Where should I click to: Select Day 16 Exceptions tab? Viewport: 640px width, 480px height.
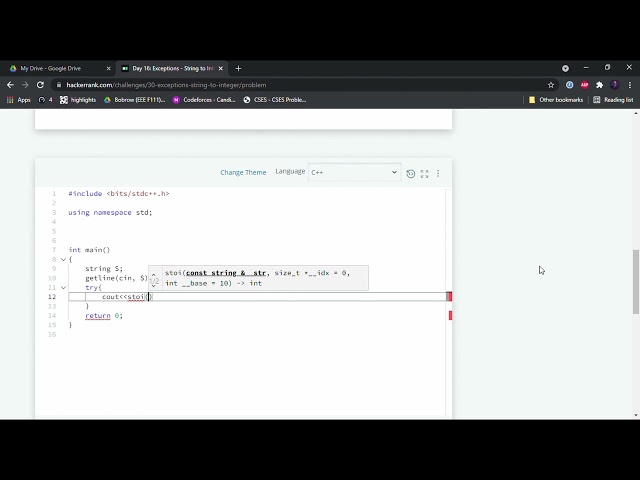173,69
